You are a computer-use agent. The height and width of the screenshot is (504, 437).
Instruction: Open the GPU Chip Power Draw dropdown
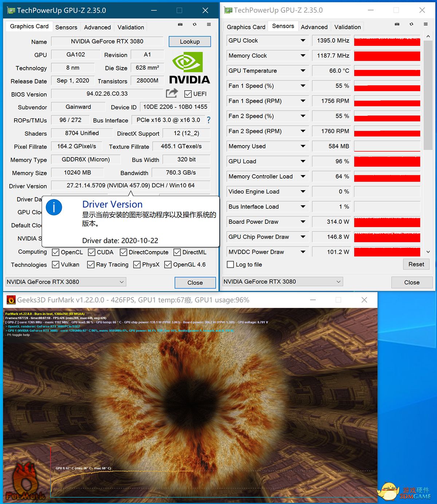point(303,237)
